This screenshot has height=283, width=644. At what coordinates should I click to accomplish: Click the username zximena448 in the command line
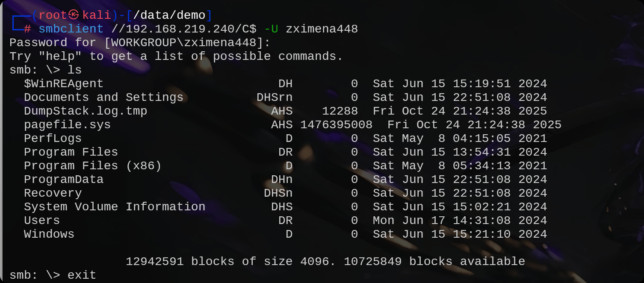[322, 29]
